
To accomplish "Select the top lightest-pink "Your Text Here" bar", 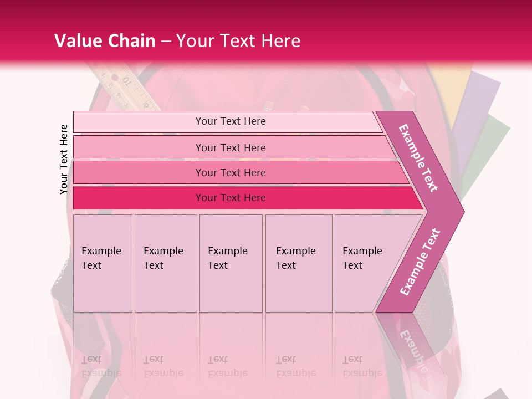I will [x=230, y=121].
